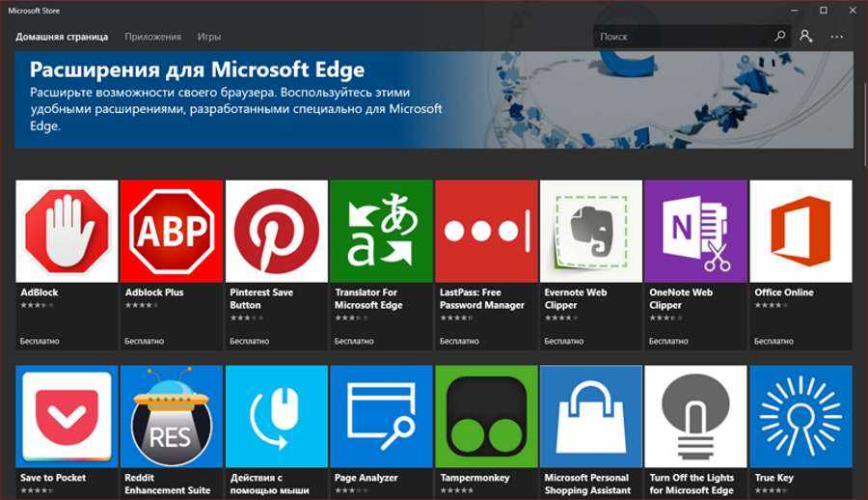Select the True Key extension icon
Image resolution: width=868 pixels, height=500 pixels.
click(x=800, y=416)
